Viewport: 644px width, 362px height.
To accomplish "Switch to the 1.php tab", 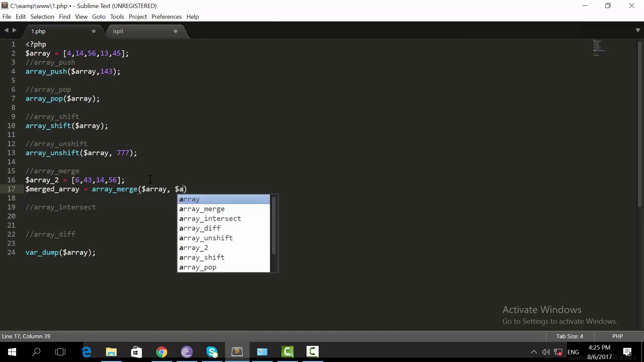I will 38,31.
